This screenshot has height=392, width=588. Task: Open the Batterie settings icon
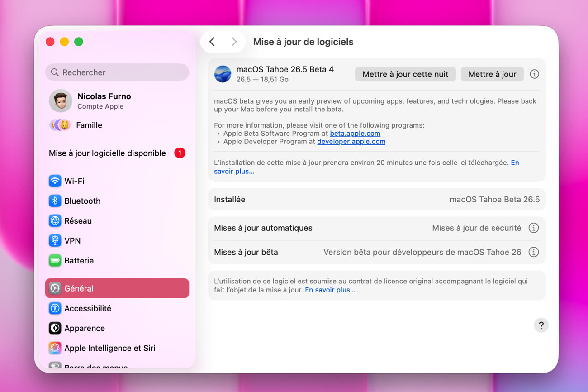tap(55, 261)
